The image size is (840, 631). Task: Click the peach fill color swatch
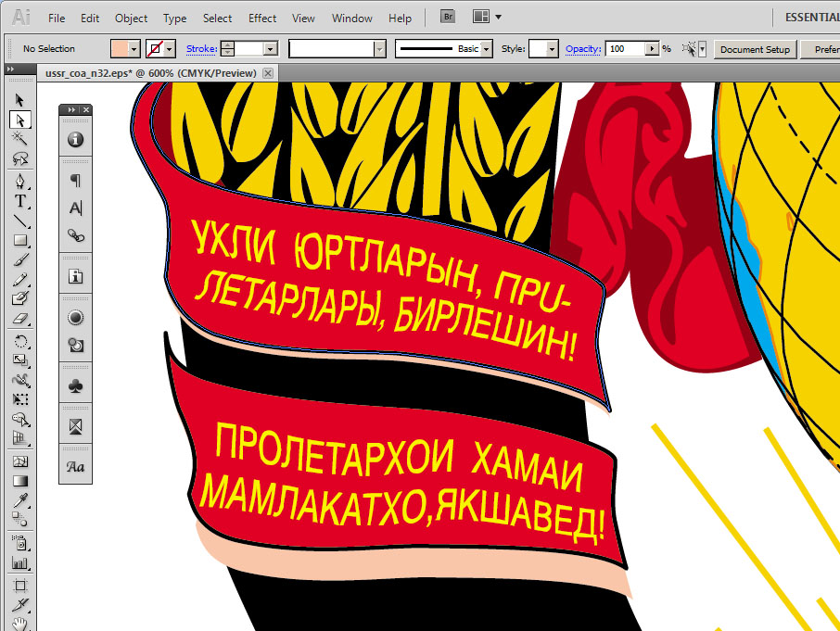[x=120, y=49]
